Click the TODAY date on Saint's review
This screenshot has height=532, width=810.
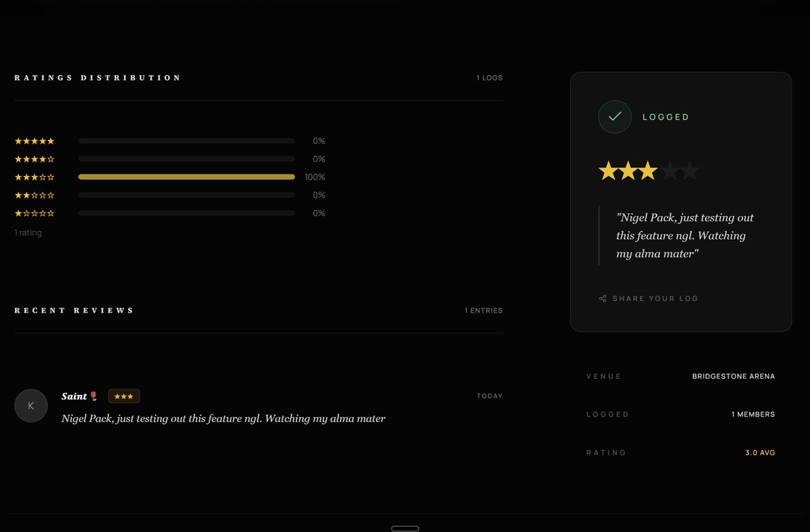click(489, 396)
